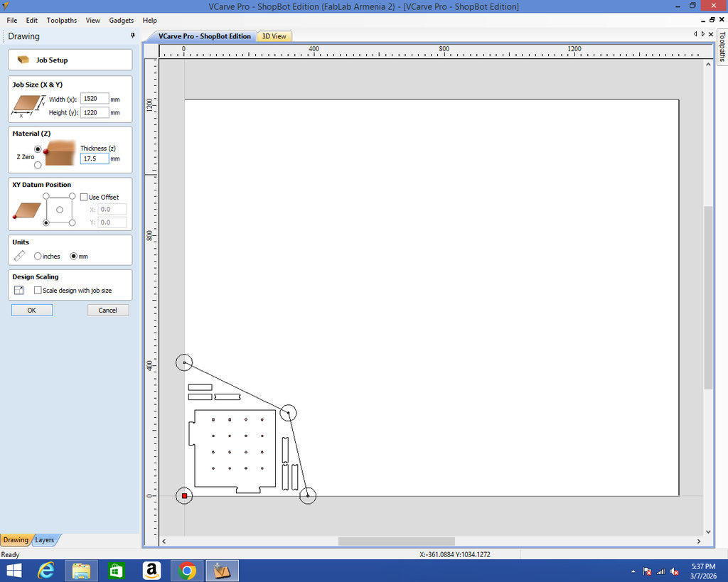Select bottom-left XY datum position
Screen dimensions: 728x582
(46, 222)
